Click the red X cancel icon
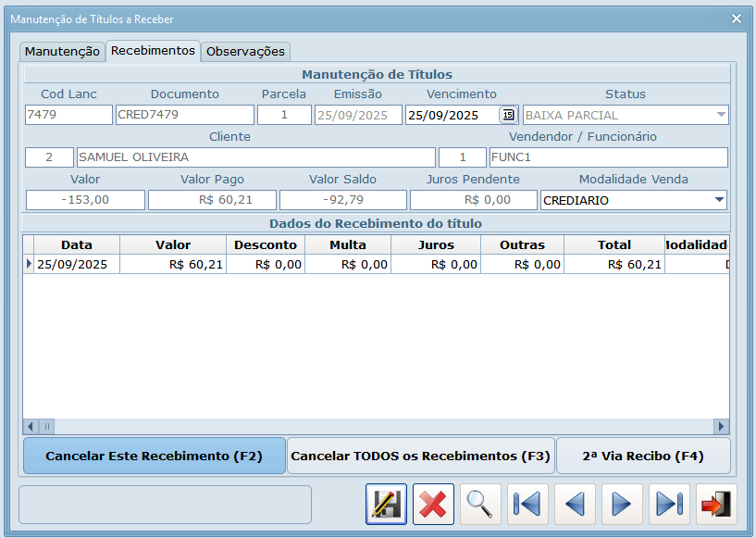Image resolution: width=756 pixels, height=538 pixels. pos(433,504)
